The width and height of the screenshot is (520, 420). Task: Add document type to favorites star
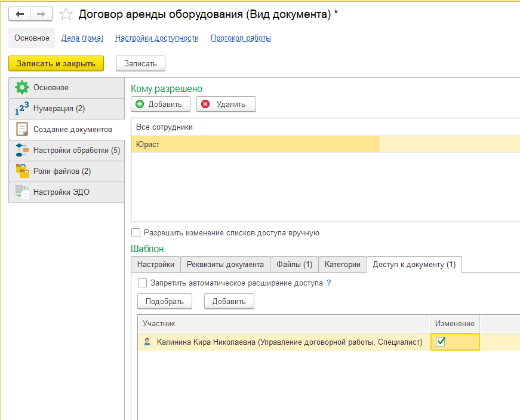tap(66, 14)
